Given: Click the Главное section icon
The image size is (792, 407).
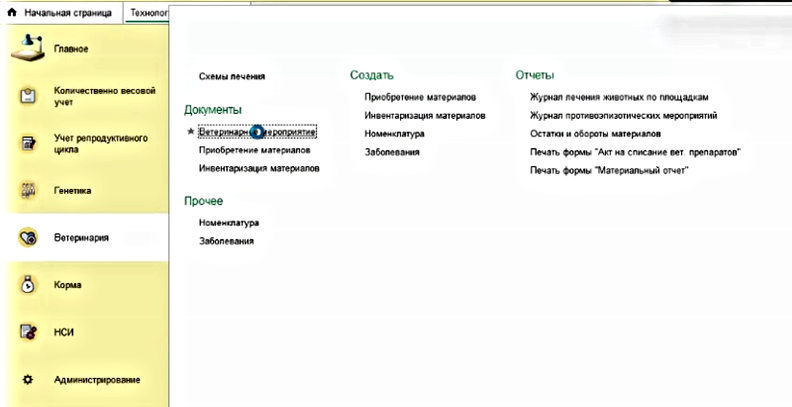Looking at the screenshot, I should [x=31, y=48].
